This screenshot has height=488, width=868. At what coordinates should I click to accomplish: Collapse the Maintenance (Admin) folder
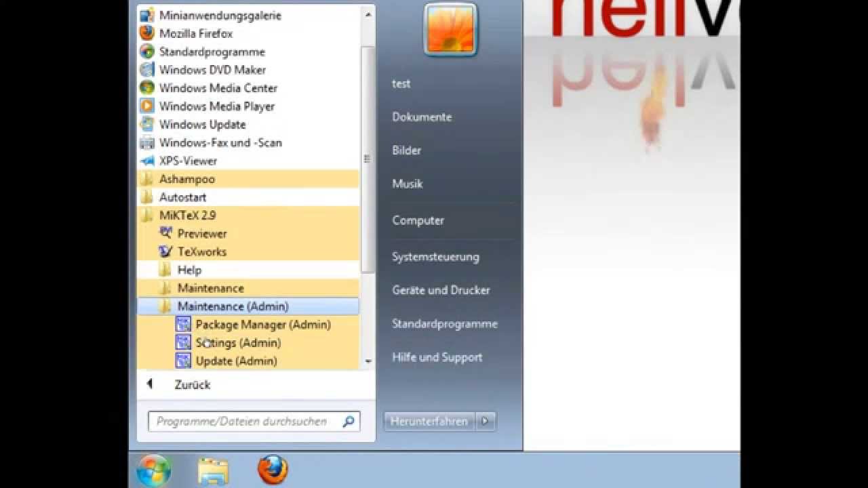pos(248,306)
